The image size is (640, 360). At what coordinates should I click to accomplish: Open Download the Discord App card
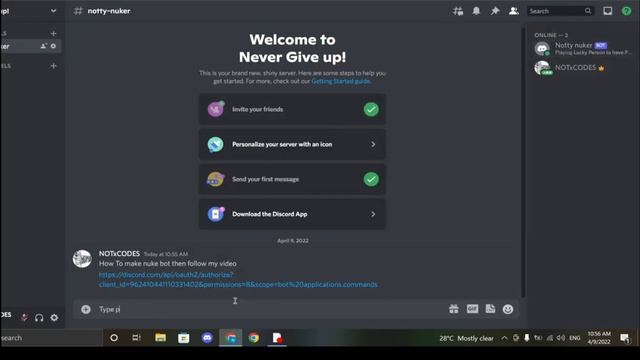[292, 214]
